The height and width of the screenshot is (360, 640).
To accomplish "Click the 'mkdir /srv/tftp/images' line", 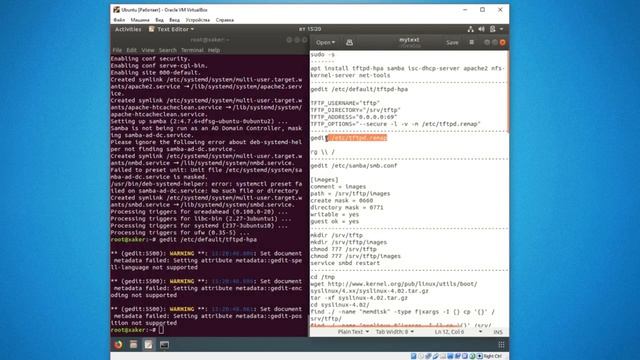I will coord(349,242).
